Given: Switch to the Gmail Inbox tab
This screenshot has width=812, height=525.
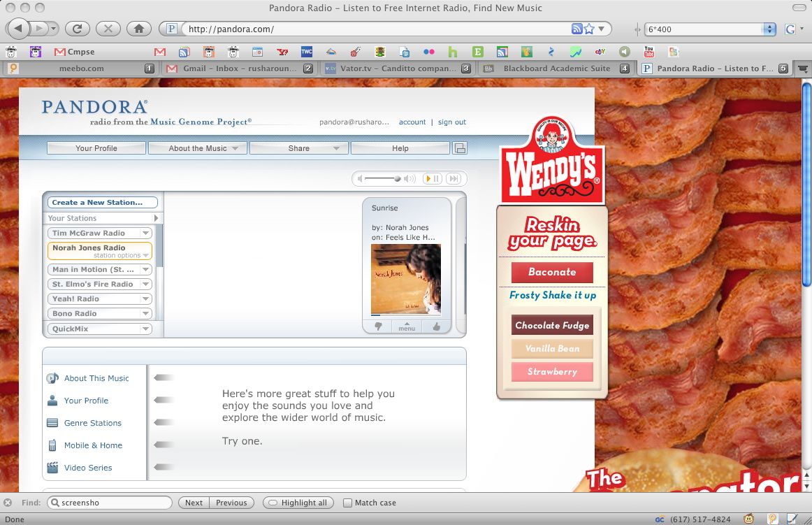Looking at the screenshot, I should point(239,69).
